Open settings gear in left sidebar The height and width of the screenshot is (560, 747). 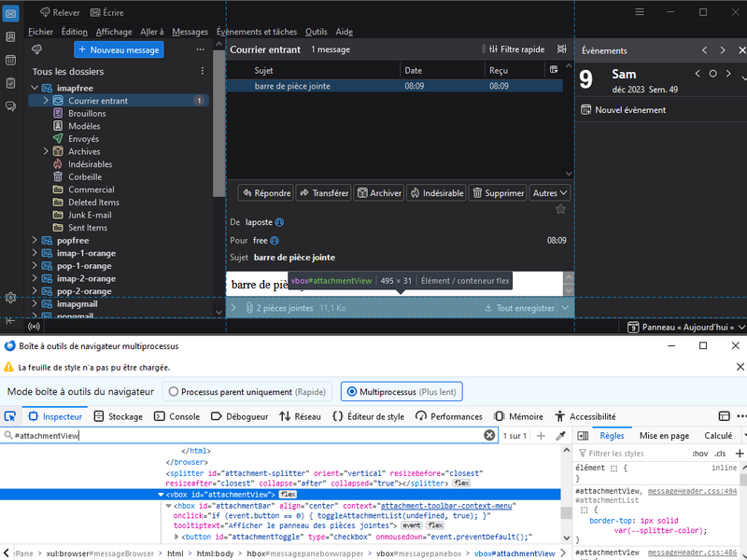(x=10, y=298)
